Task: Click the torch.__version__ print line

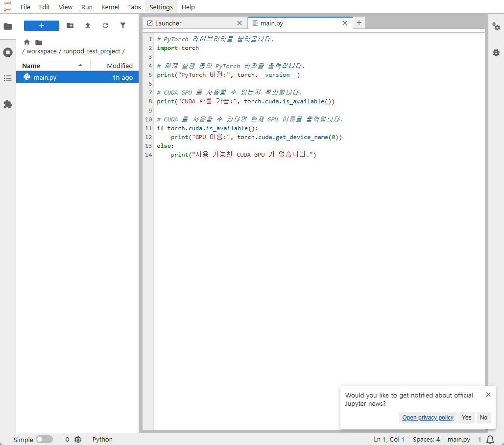Action: (x=228, y=75)
